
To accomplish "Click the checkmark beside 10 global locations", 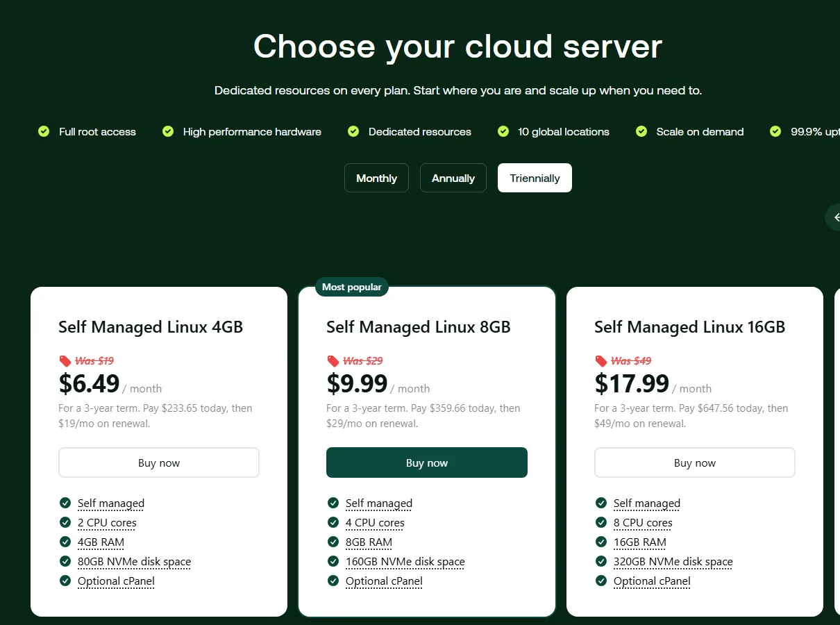I will click(x=503, y=131).
